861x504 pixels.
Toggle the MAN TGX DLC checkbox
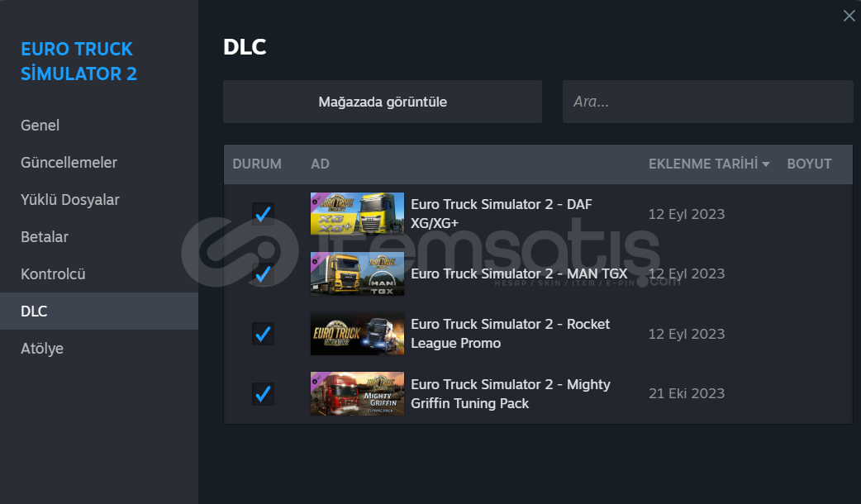263,273
